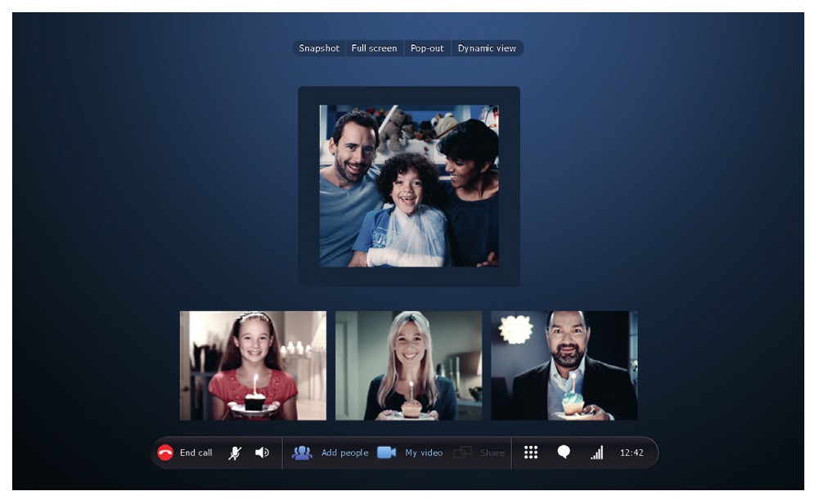Click the red End call phone icon

point(165,452)
